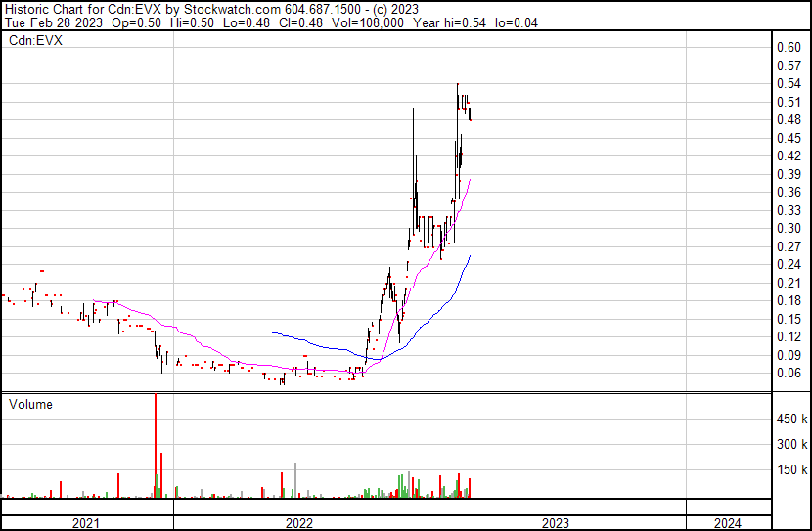Image resolution: width=812 pixels, height=531 pixels.
Task: Select the 2022 year on timeline
Action: (299, 523)
